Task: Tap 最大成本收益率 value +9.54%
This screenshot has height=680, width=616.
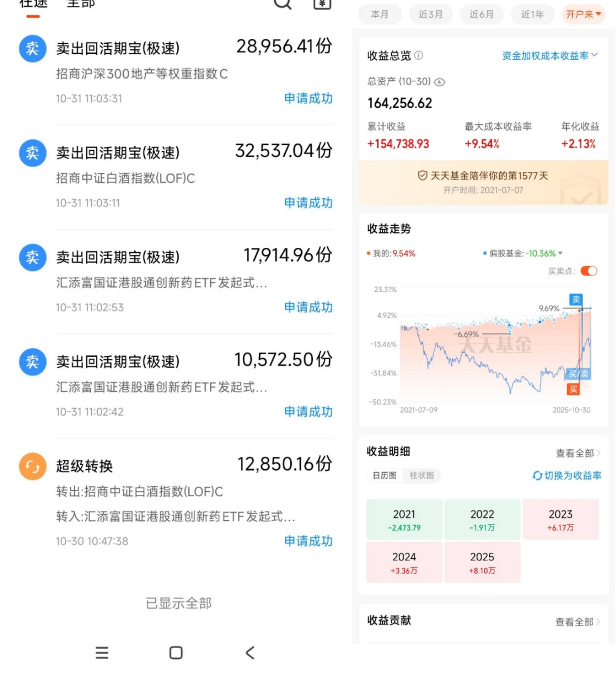Action: [482, 144]
